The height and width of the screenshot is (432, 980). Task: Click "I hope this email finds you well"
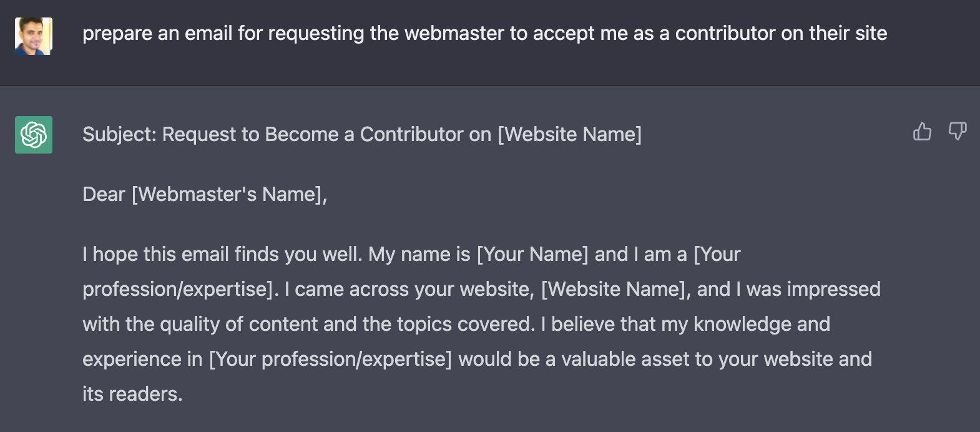click(222, 254)
